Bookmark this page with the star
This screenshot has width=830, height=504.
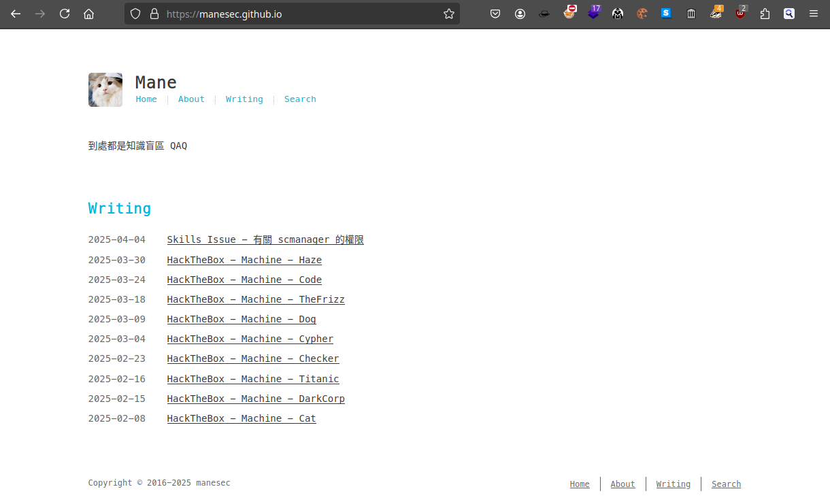click(x=448, y=14)
